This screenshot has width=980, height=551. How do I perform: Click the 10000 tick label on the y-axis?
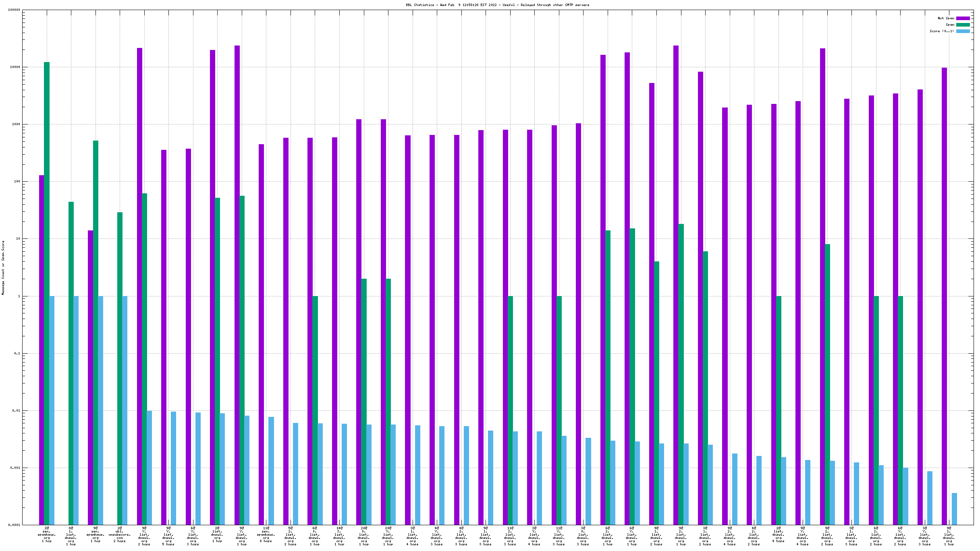[x=15, y=67]
